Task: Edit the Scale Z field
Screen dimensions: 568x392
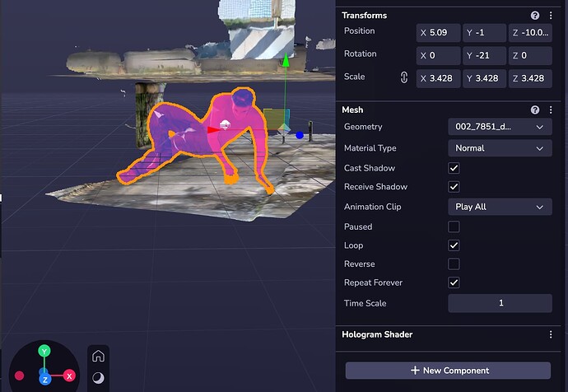Action: (530, 78)
